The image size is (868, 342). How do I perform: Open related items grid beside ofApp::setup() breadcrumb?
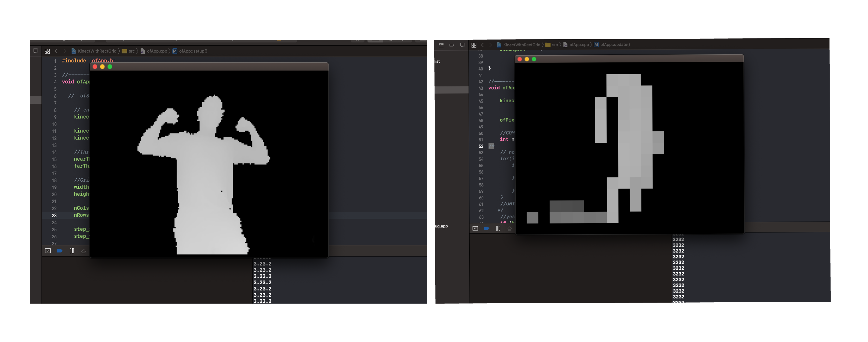tap(47, 51)
